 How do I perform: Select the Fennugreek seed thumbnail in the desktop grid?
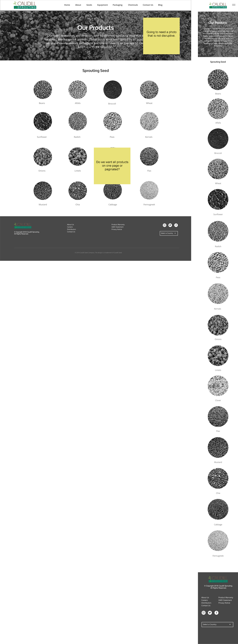pyautogui.click(x=149, y=190)
